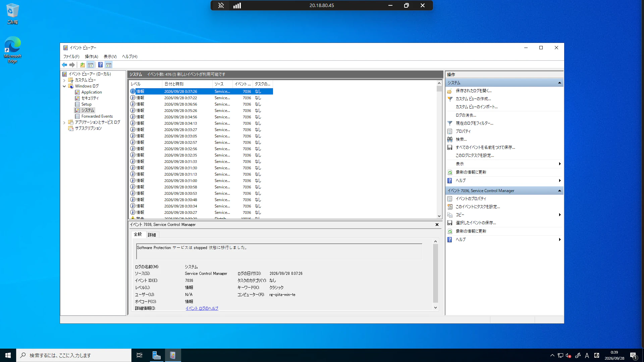Open the ファイル(F) menu
The width and height of the screenshot is (644, 362).
coord(71,57)
